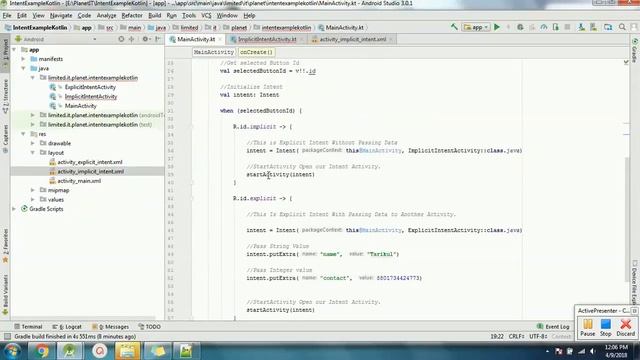Toggle the TODO tool window
Image resolution: width=640 pixels, height=360 pixels.
pos(149,327)
